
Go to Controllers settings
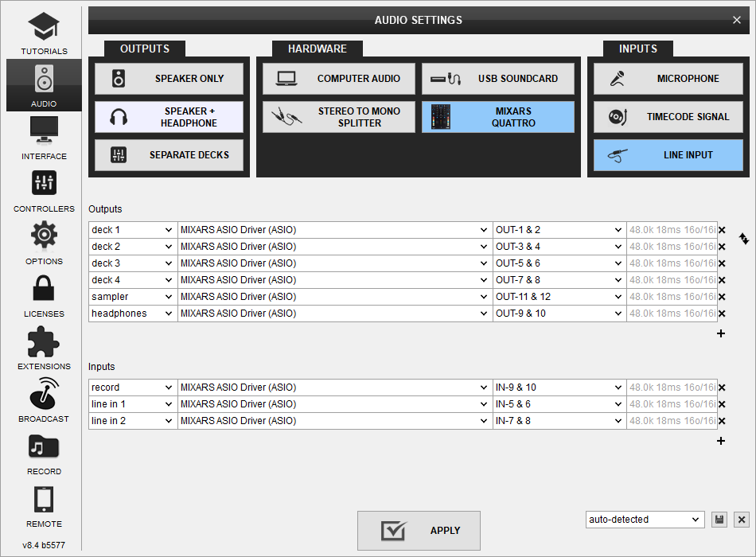coord(44,189)
